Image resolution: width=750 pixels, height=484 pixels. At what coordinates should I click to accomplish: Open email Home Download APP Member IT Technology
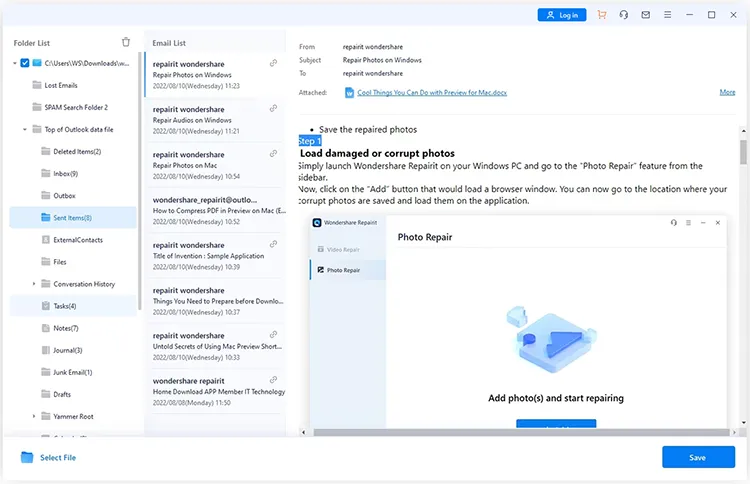tap(216, 392)
